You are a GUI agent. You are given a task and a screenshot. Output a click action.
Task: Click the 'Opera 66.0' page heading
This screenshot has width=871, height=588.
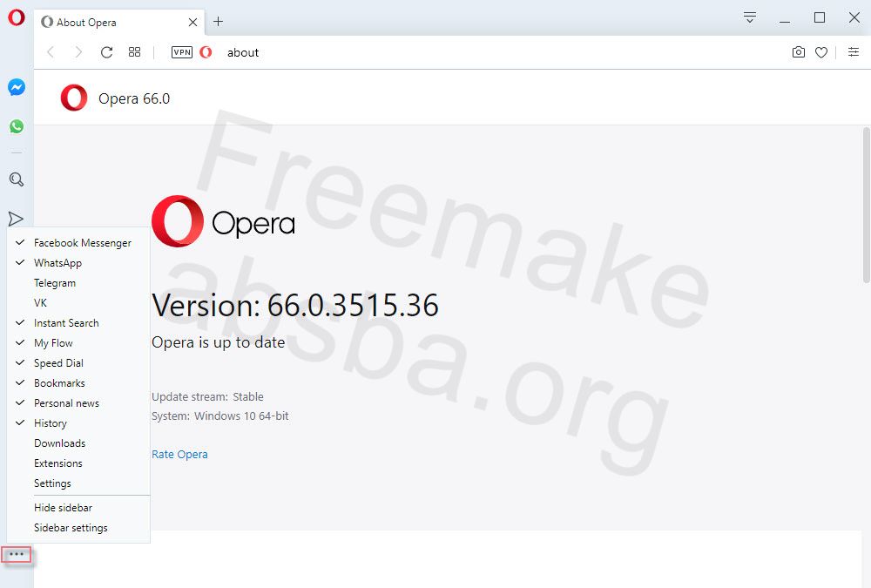[x=134, y=98]
